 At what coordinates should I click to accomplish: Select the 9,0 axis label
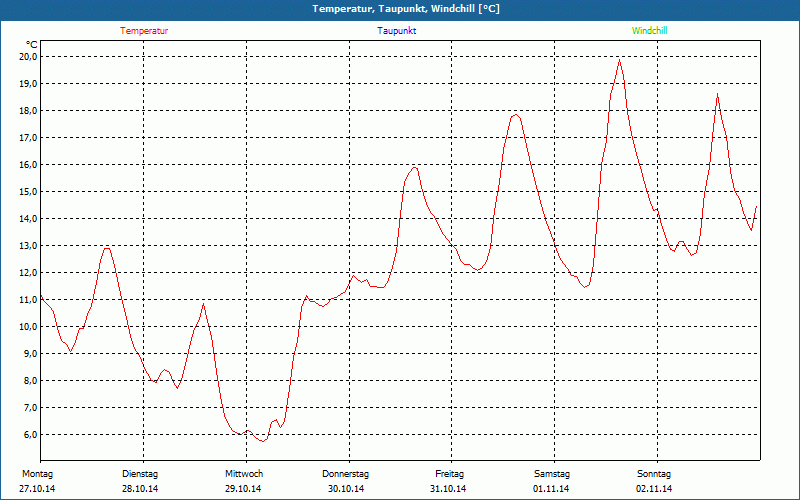point(30,354)
